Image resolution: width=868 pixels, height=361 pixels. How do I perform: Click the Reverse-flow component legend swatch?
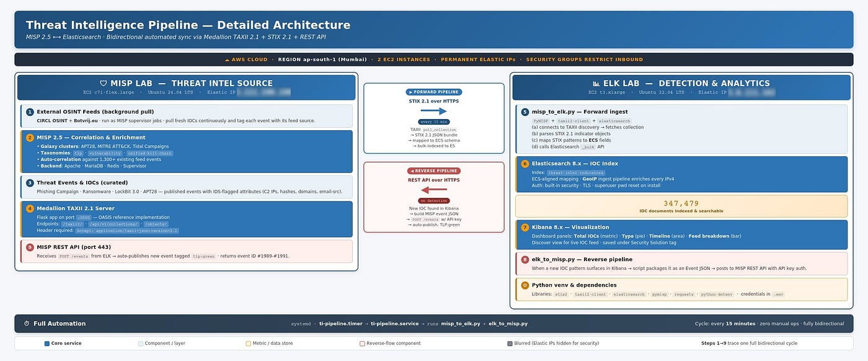point(362,343)
